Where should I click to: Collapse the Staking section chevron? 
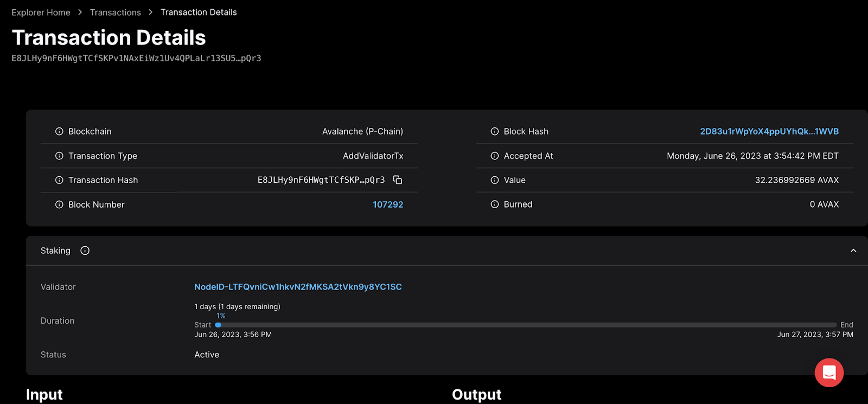[853, 251]
